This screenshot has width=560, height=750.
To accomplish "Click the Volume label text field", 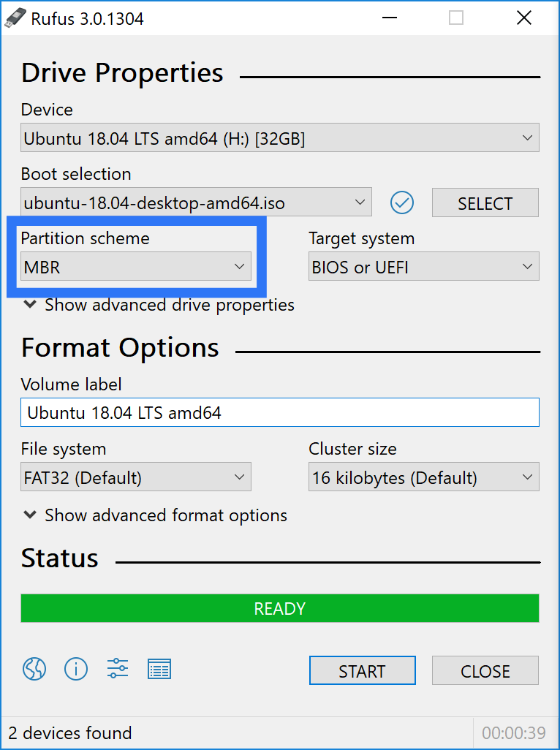I will tap(280, 412).
